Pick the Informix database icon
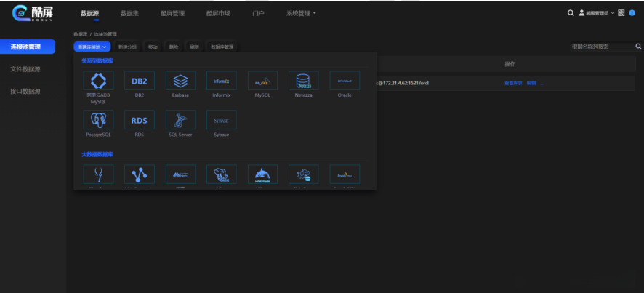Viewport: 644px width, 293px height. pyautogui.click(x=222, y=81)
